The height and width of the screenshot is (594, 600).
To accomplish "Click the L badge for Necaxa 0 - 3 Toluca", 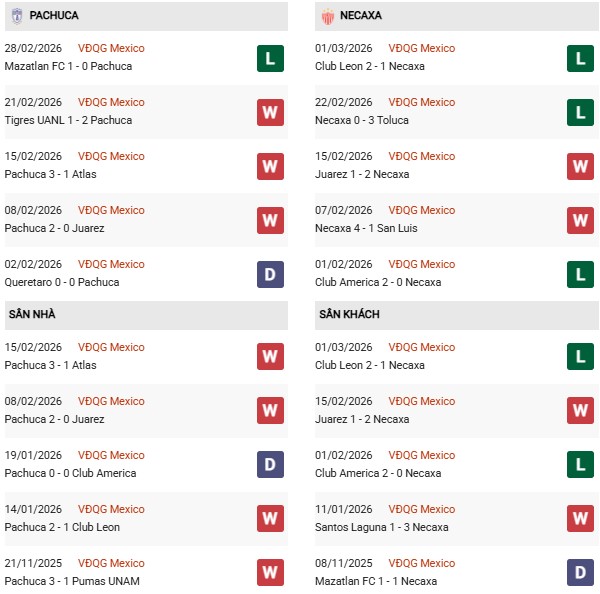I will [x=580, y=112].
